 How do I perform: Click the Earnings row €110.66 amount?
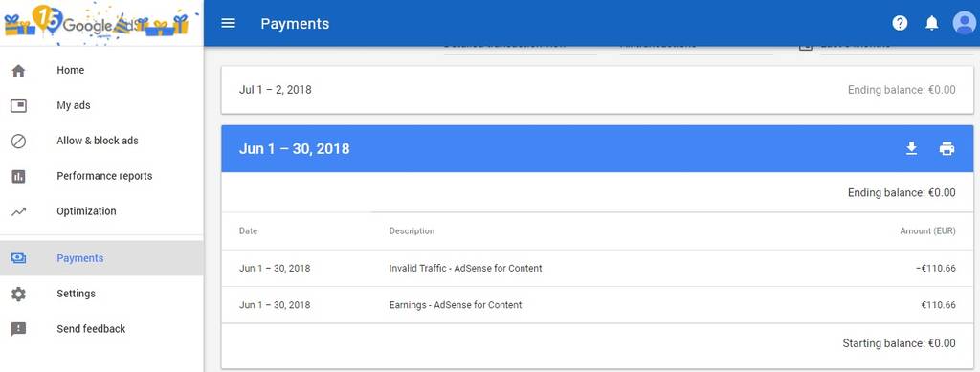[938, 305]
